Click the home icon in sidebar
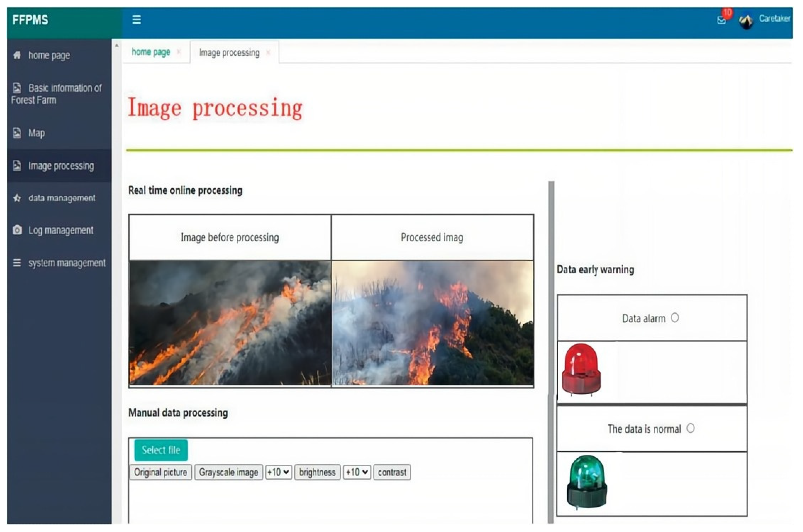Image resolution: width=803 pixels, height=532 pixels. click(17, 55)
